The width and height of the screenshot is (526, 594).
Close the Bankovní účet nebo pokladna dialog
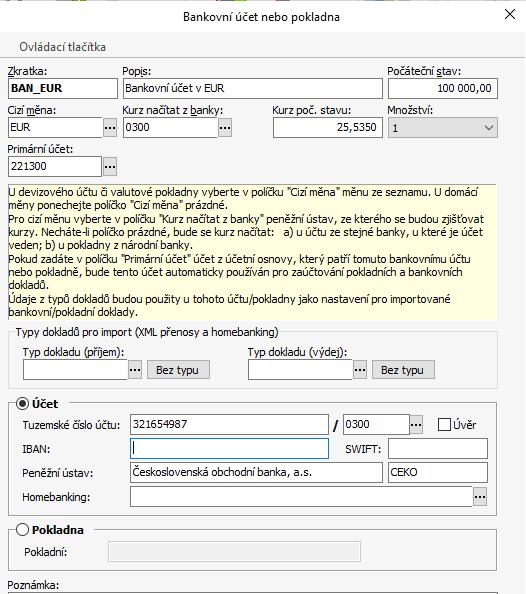[x=510, y=14]
